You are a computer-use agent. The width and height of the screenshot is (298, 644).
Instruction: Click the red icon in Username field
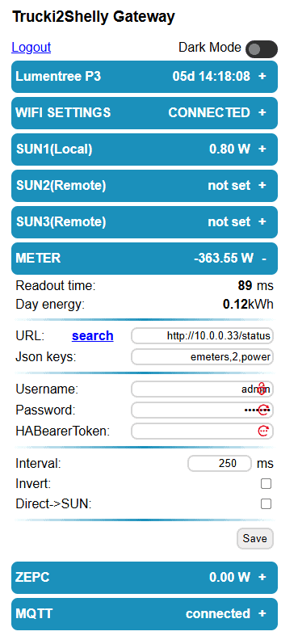click(262, 388)
